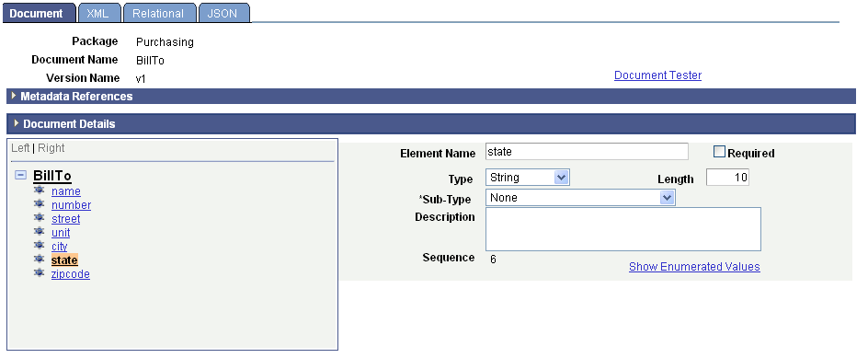
Task: Expand the Document Details section
Action: [x=17, y=123]
